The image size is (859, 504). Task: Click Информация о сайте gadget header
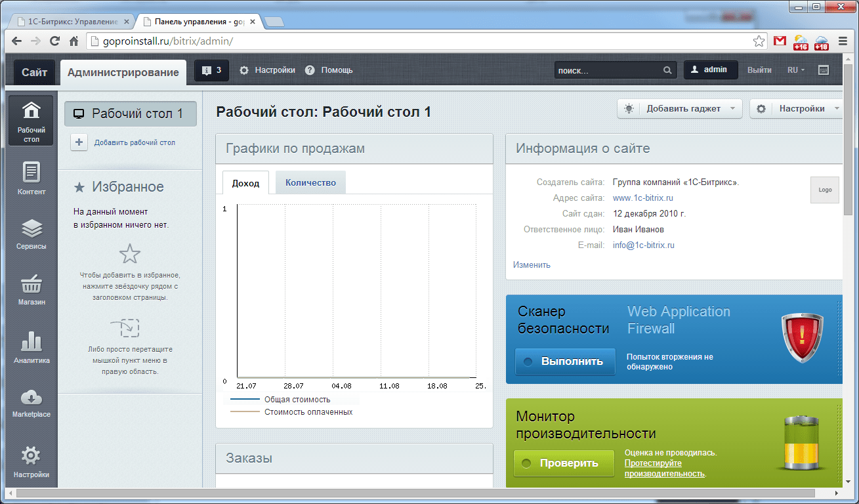point(674,149)
